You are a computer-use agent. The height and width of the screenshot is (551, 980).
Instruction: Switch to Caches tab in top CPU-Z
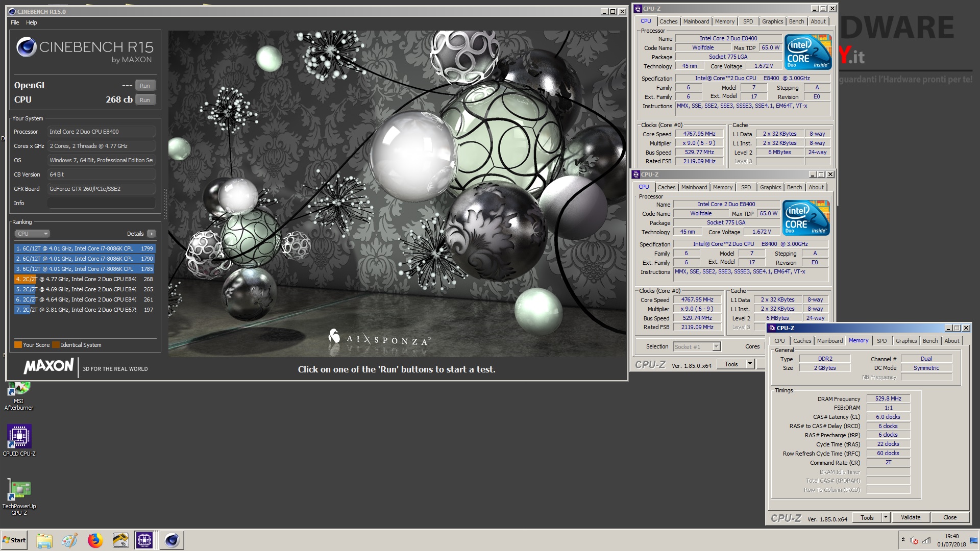[x=668, y=21]
